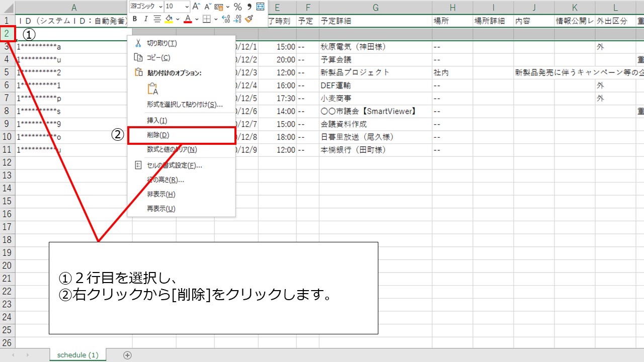The height and width of the screenshot is (362, 644).
Task: Click the paste (A) clipboard option icon
Action: click(x=152, y=89)
